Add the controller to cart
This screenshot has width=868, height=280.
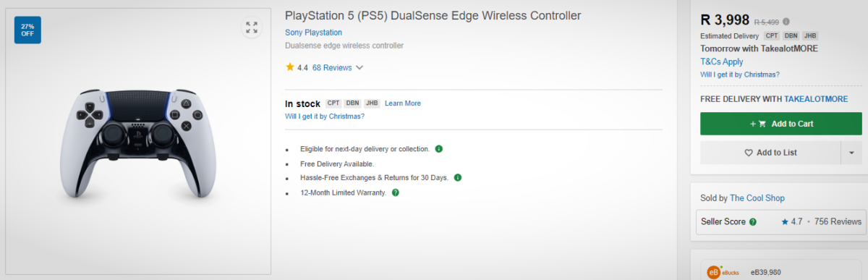tap(781, 124)
